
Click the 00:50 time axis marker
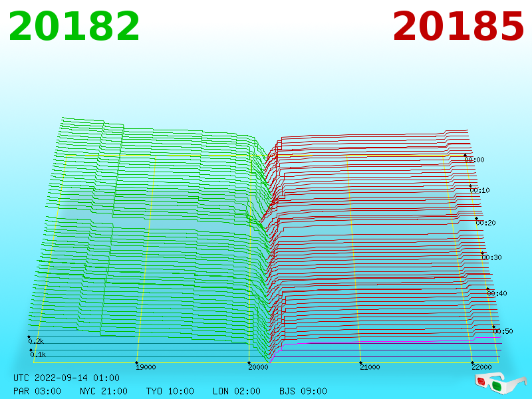pos(503,331)
